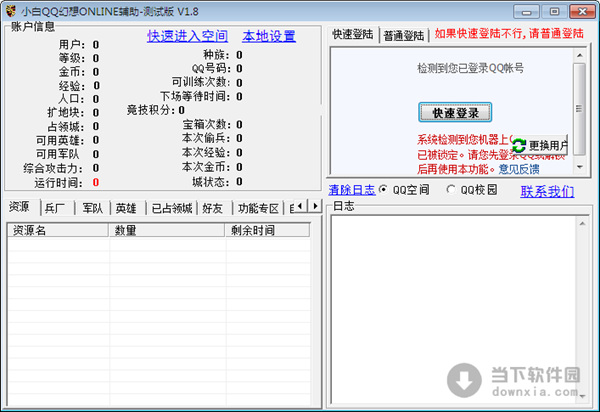Click the 清除日志 link
Screen dimensions: 600x412
[352, 190]
